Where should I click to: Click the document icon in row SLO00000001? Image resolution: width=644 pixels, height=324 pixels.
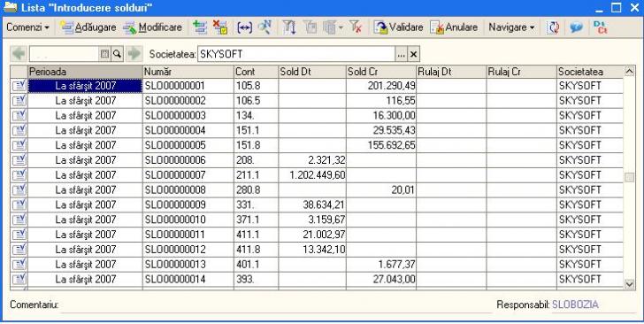pos(19,86)
